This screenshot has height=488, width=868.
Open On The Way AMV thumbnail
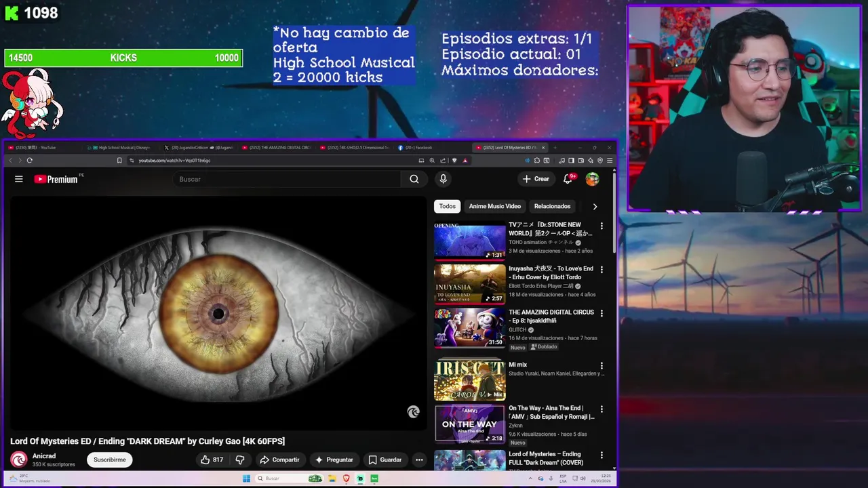point(470,424)
